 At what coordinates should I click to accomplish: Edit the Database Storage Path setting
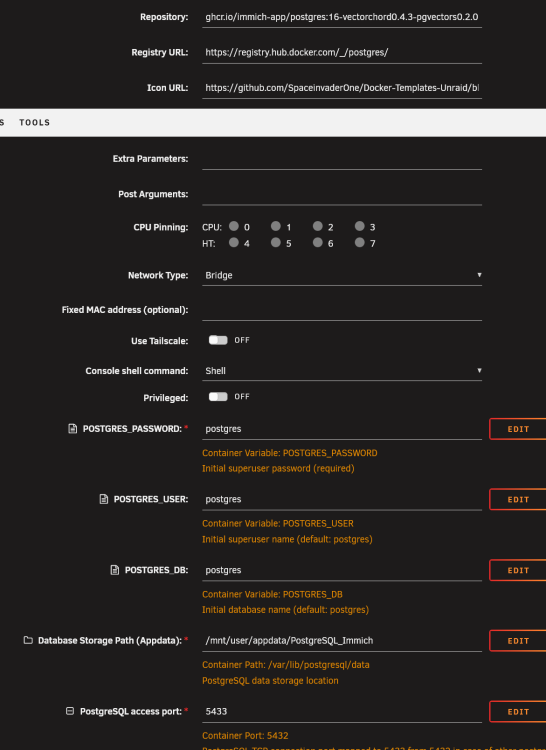click(518, 641)
